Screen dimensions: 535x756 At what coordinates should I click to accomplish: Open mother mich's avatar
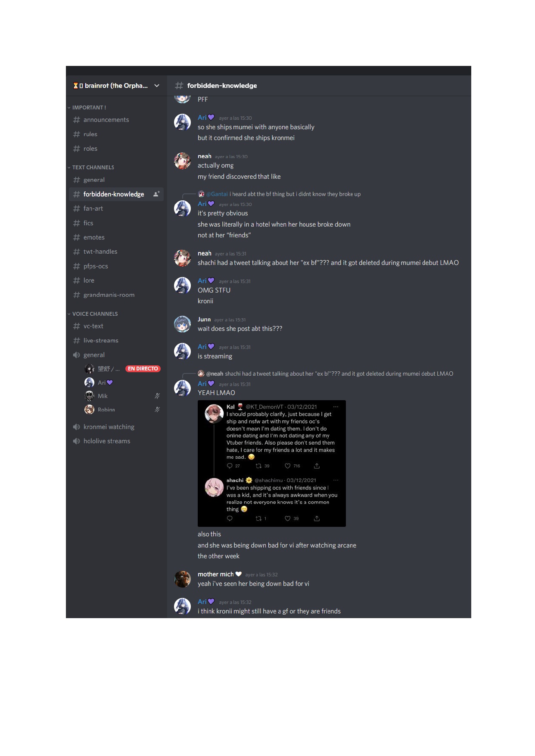[x=182, y=579]
